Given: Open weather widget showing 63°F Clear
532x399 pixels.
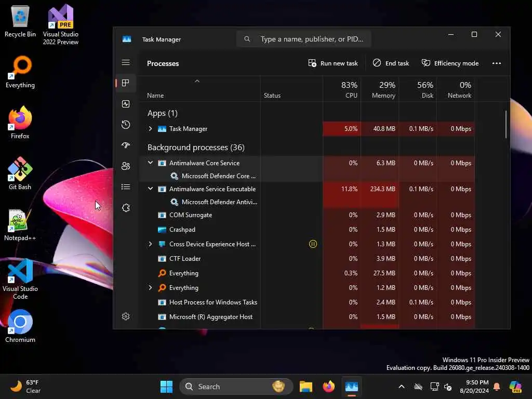Looking at the screenshot, I should 25,387.
